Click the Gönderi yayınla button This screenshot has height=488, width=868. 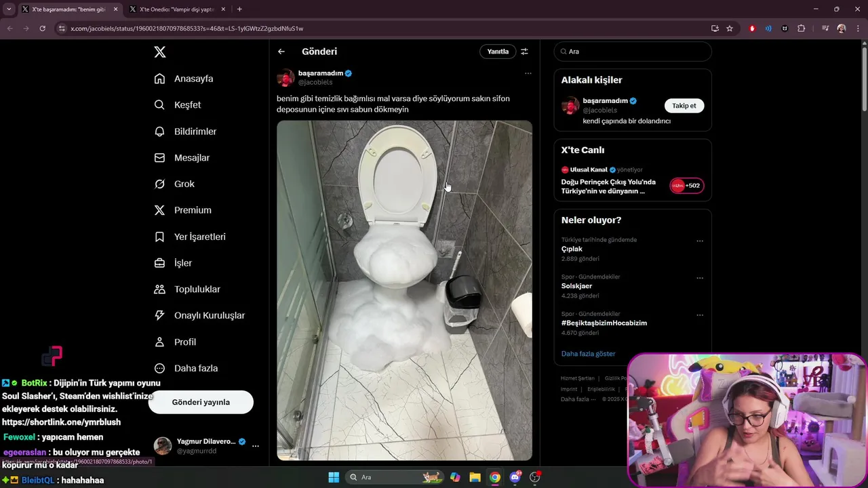coord(201,402)
